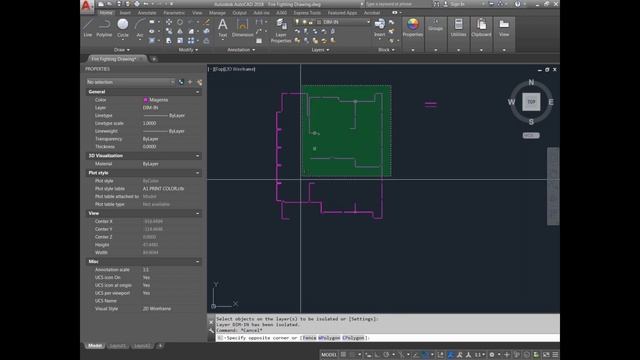Open the AutoCAD application menu
Image resolution: width=640 pixels, height=360 pixels.
(x=87, y=6)
